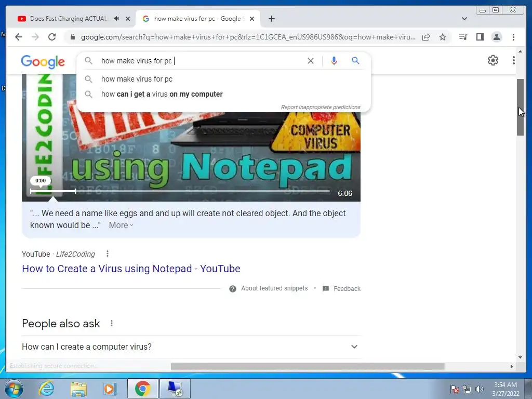Close the Google search tab
The image size is (532, 399).
[x=252, y=19]
